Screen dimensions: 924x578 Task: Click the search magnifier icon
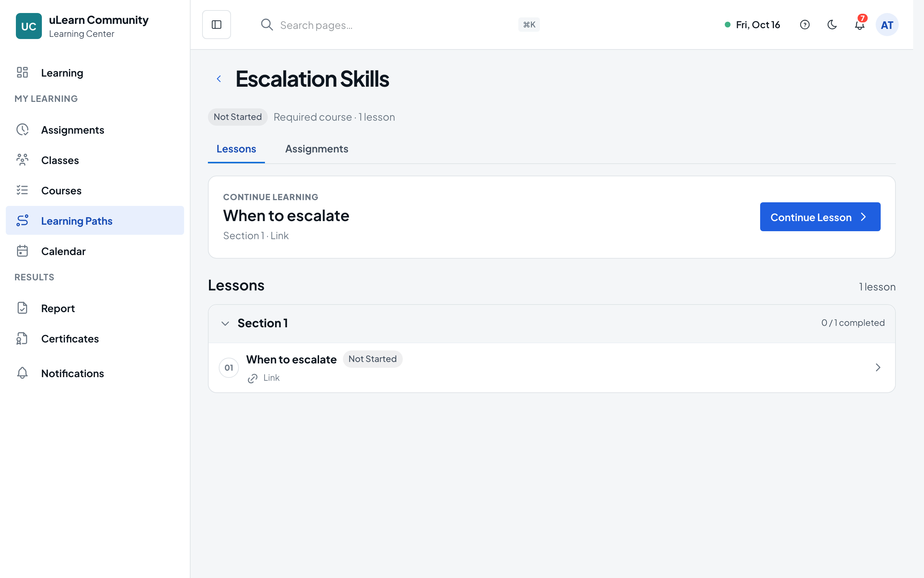click(267, 25)
